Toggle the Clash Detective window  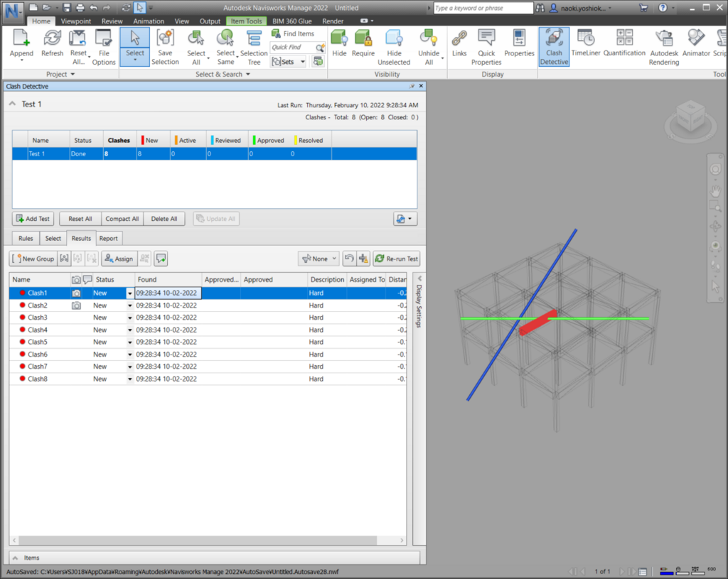(x=554, y=46)
